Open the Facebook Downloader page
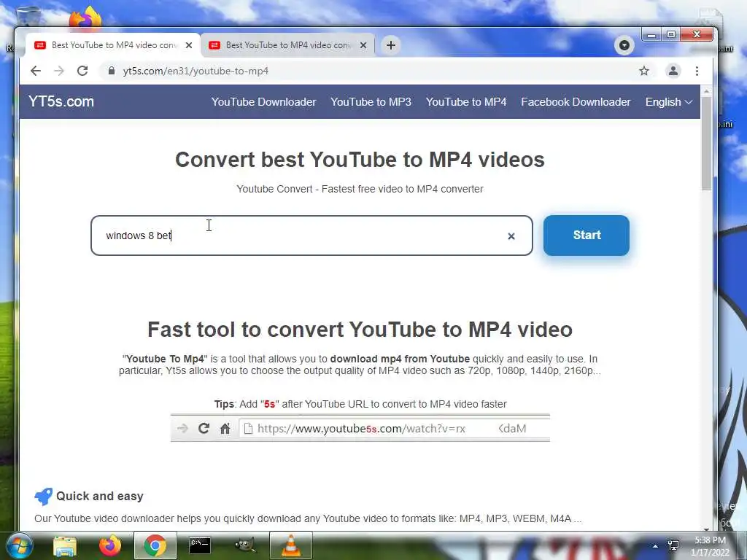The image size is (747, 560). pos(576,102)
